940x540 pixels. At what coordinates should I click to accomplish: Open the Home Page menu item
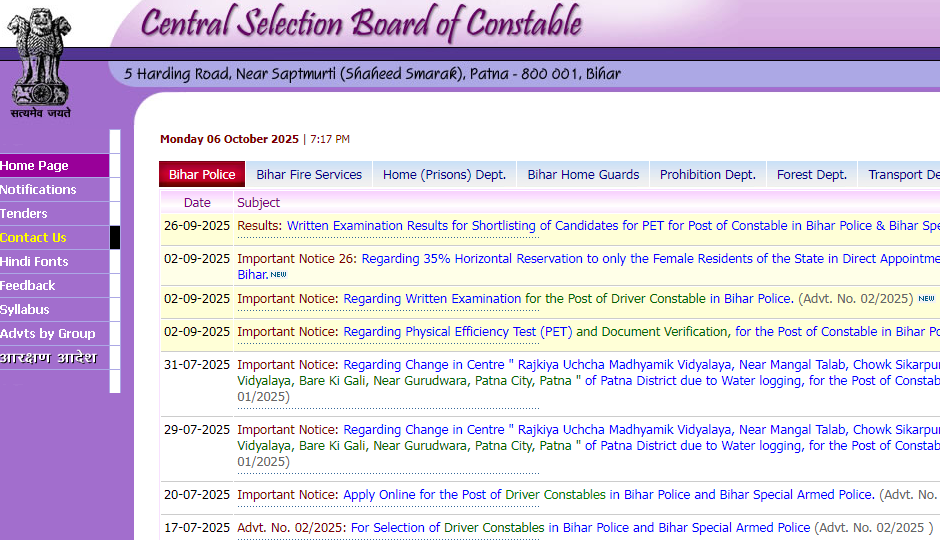(x=35, y=166)
